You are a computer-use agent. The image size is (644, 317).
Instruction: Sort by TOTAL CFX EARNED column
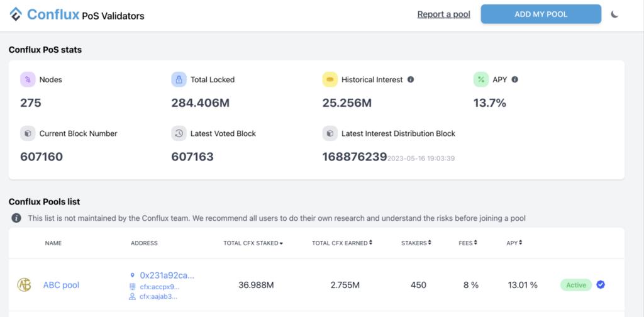click(341, 243)
